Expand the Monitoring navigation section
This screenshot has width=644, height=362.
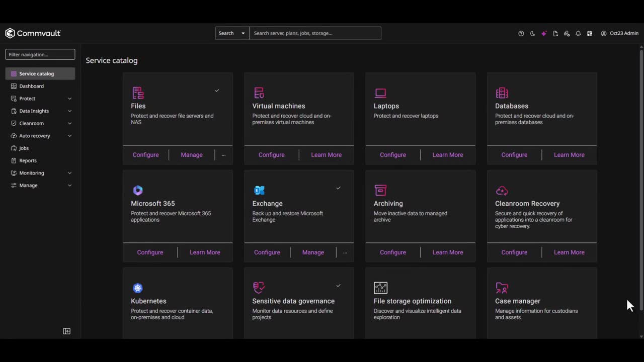point(69,173)
